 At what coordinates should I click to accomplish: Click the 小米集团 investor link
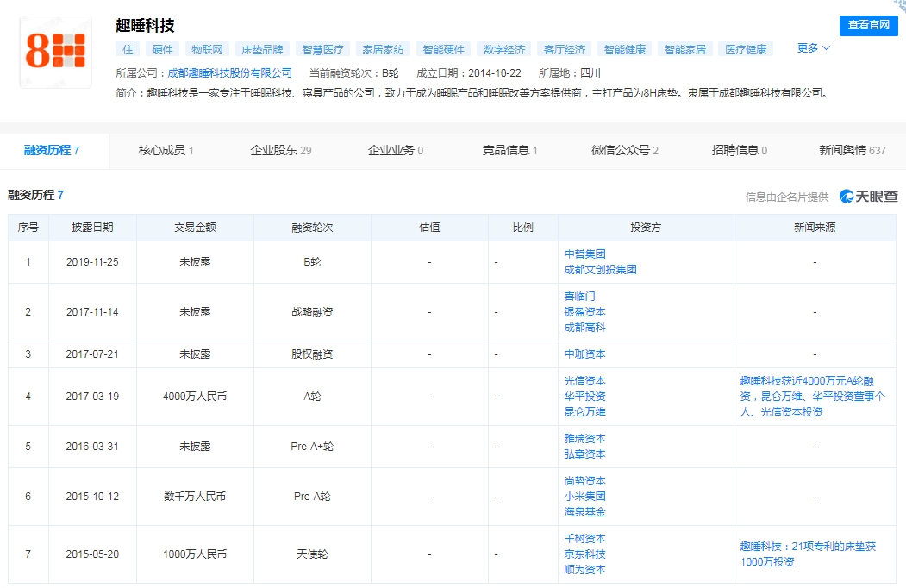(x=584, y=497)
